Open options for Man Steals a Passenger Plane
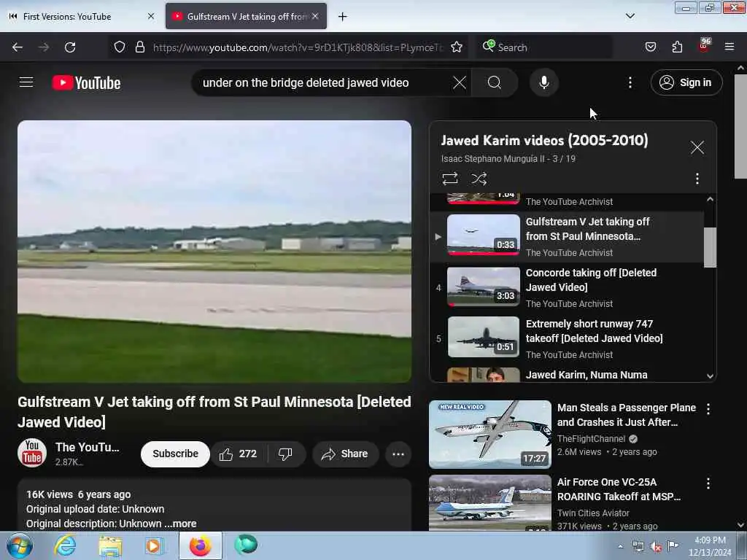 click(708, 408)
